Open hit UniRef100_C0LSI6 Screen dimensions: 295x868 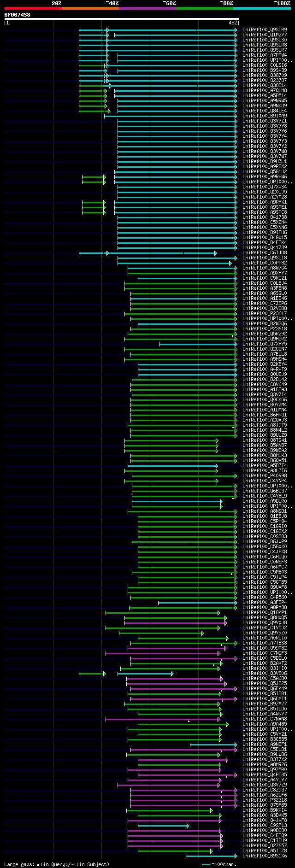265,65
